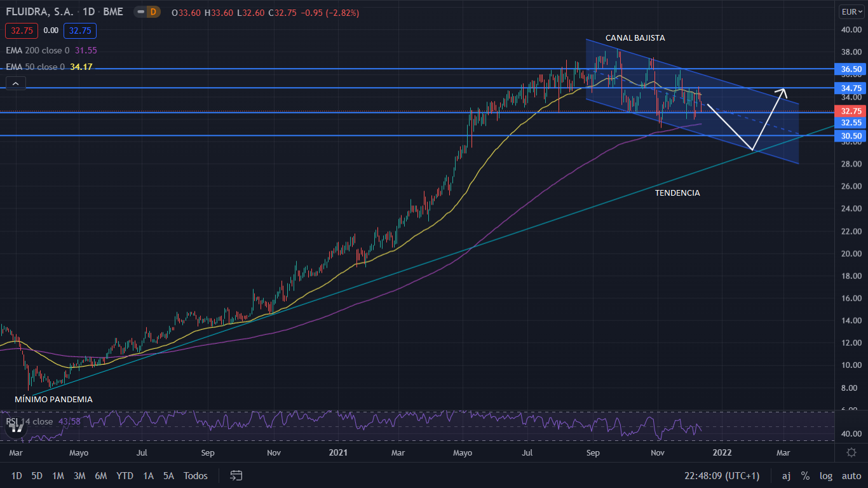Select the 1M date range
This screenshot has width=868, height=488.
[x=58, y=475]
